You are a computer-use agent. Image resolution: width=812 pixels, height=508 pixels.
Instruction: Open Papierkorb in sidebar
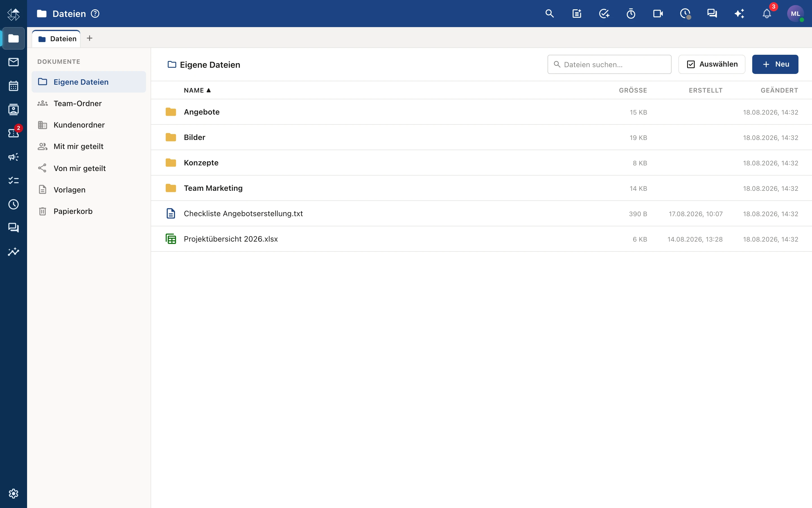[x=89, y=211]
